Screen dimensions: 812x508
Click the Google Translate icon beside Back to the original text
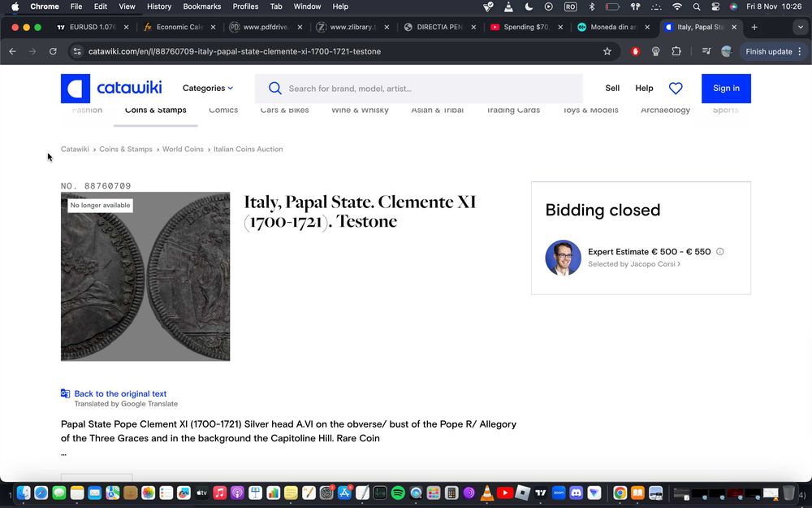(x=65, y=393)
